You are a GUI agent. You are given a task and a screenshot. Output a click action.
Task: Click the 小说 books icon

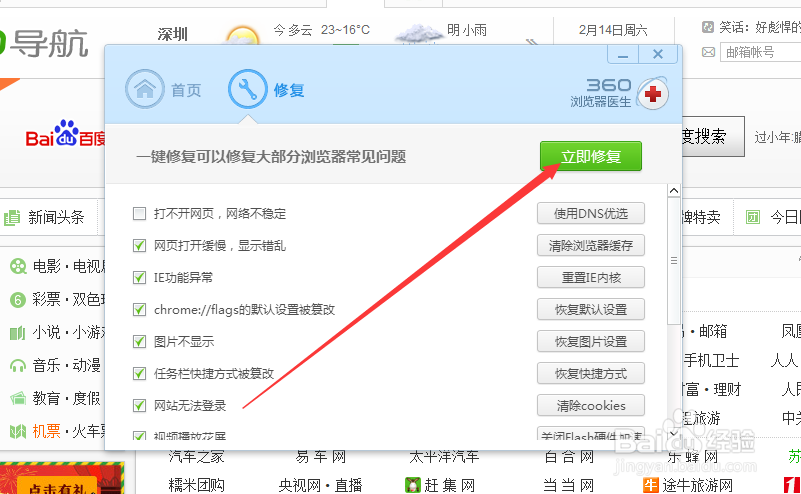pyautogui.click(x=18, y=333)
